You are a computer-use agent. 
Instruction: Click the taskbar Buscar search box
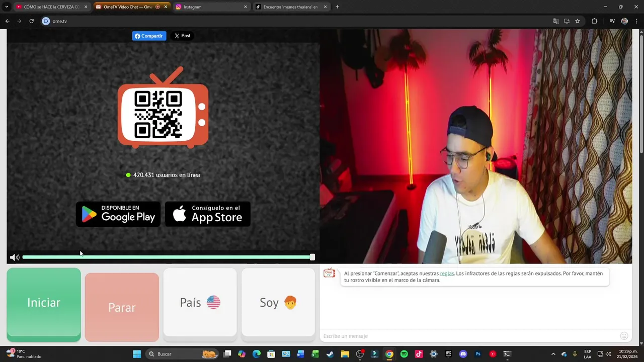[x=183, y=354]
